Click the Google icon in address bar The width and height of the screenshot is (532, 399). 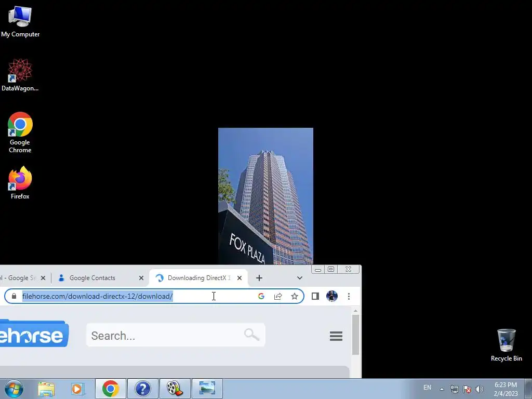[261, 296]
